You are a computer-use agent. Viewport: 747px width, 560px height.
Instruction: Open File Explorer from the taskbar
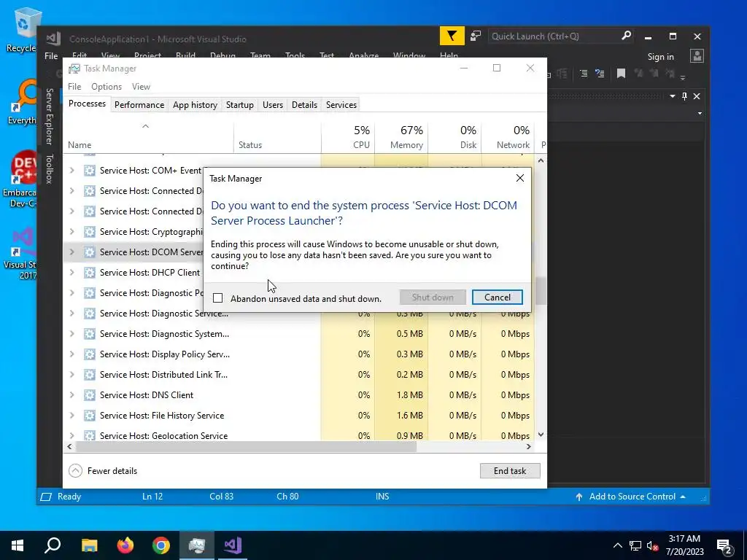click(89, 545)
